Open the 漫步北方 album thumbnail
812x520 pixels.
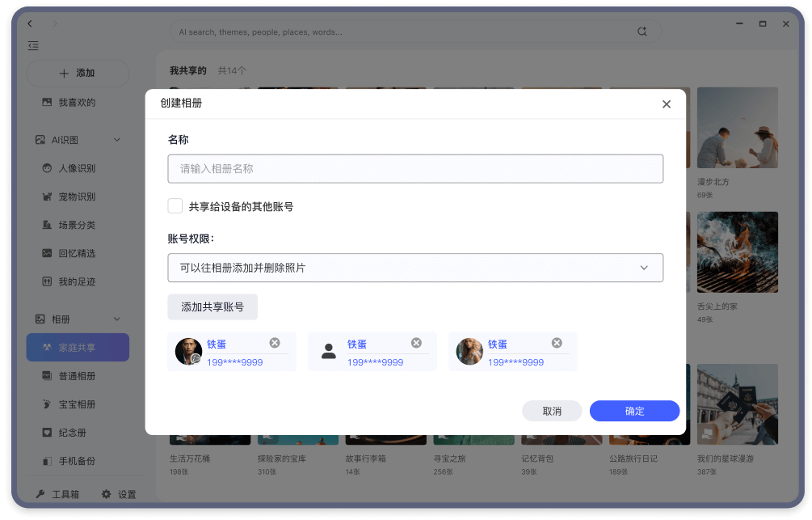[737, 128]
